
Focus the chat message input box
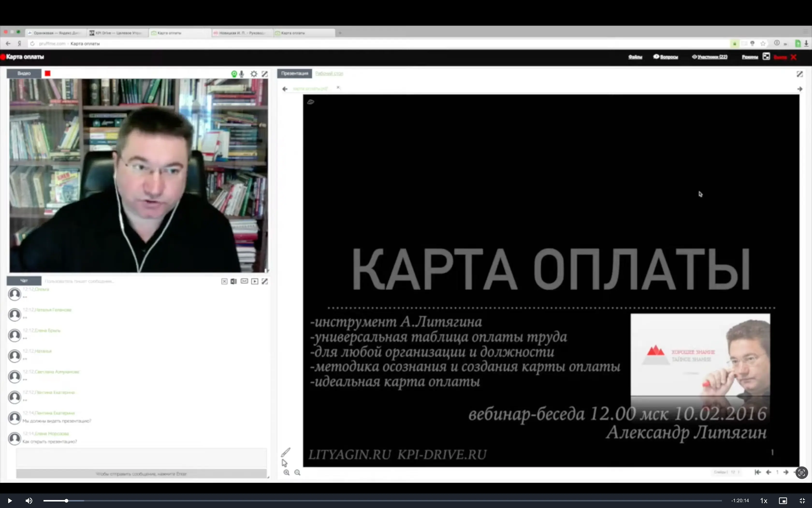pos(141,457)
